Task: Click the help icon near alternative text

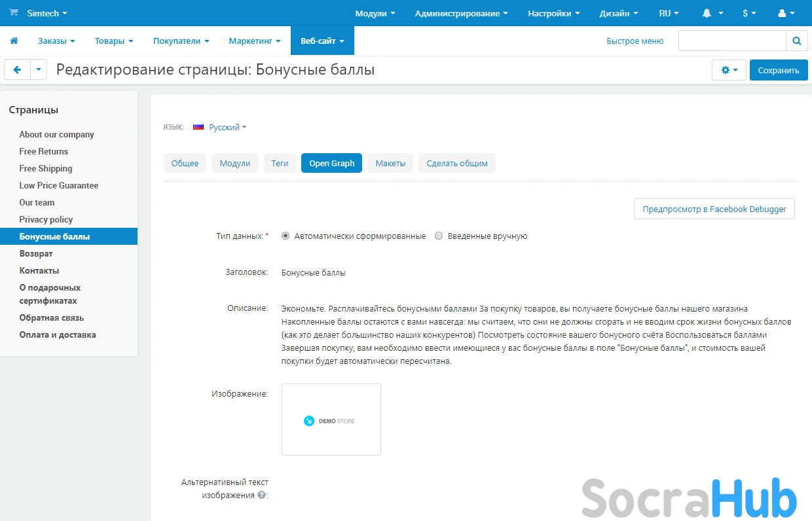Action: (x=262, y=495)
